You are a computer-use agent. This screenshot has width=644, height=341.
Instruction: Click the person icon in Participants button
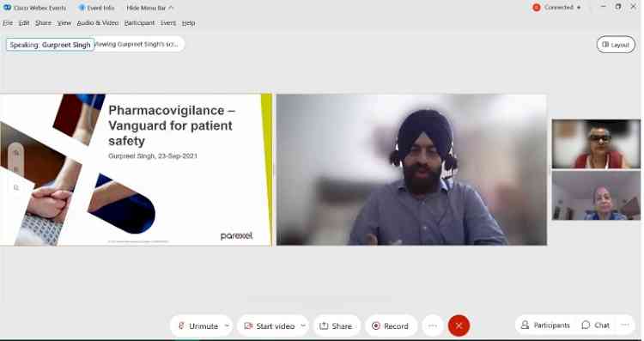click(x=525, y=325)
